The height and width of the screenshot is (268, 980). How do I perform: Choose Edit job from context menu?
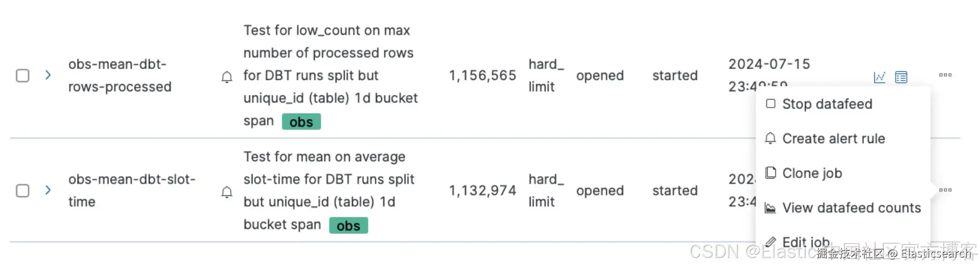click(x=806, y=241)
